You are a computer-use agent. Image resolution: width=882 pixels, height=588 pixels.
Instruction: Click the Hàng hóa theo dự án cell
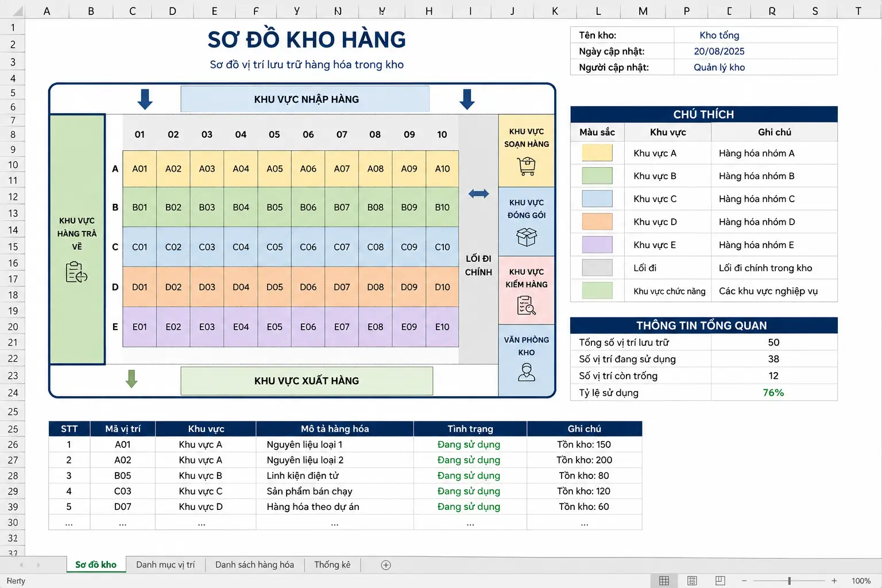[x=335, y=506]
